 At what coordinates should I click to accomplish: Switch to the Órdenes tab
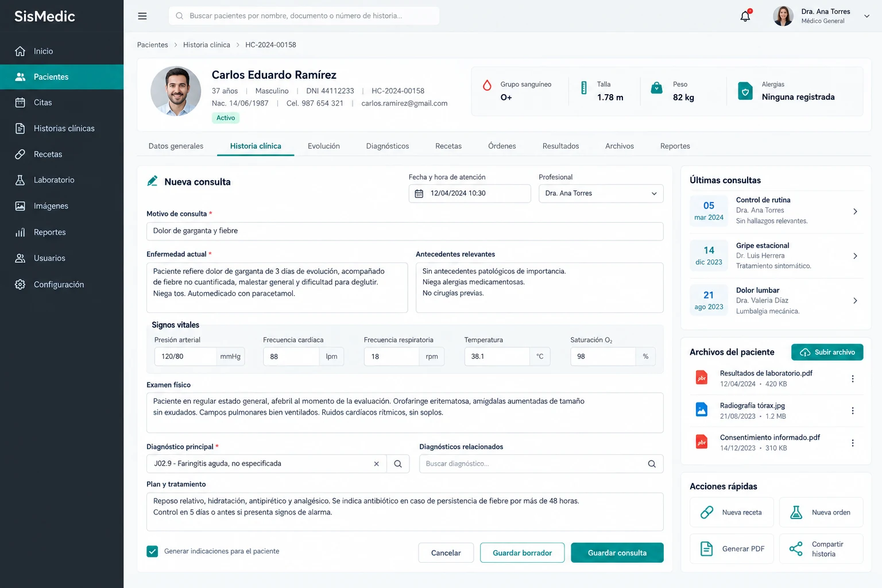[x=502, y=146]
